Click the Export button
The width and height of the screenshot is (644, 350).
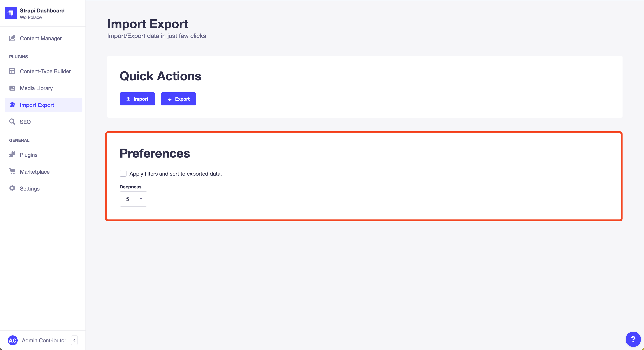[178, 99]
